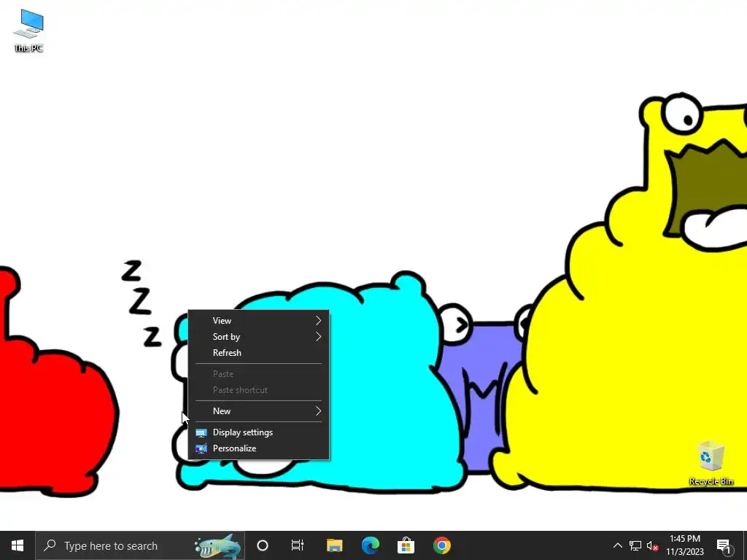The height and width of the screenshot is (560, 747).
Task: Show hidden system tray icons
Action: [617, 545]
